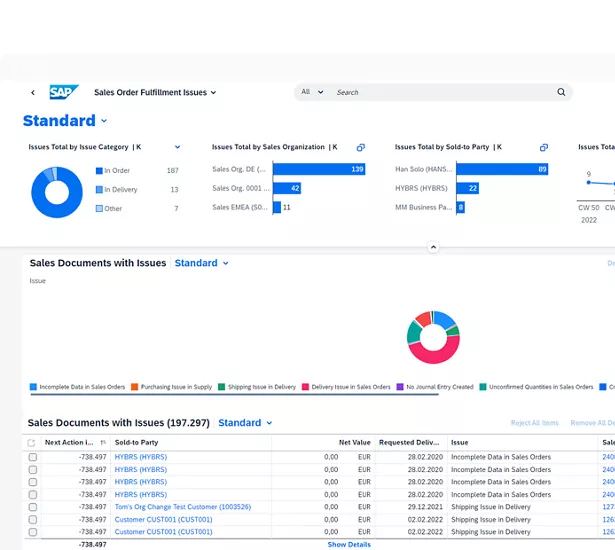Select checkbox of first HYBRS table row
The width and height of the screenshot is (615, 550).
[33, 457]
